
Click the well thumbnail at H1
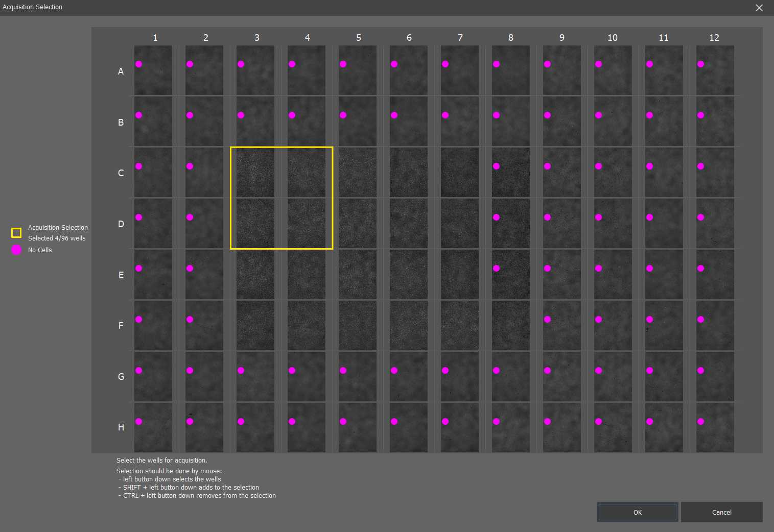(153, 427)
